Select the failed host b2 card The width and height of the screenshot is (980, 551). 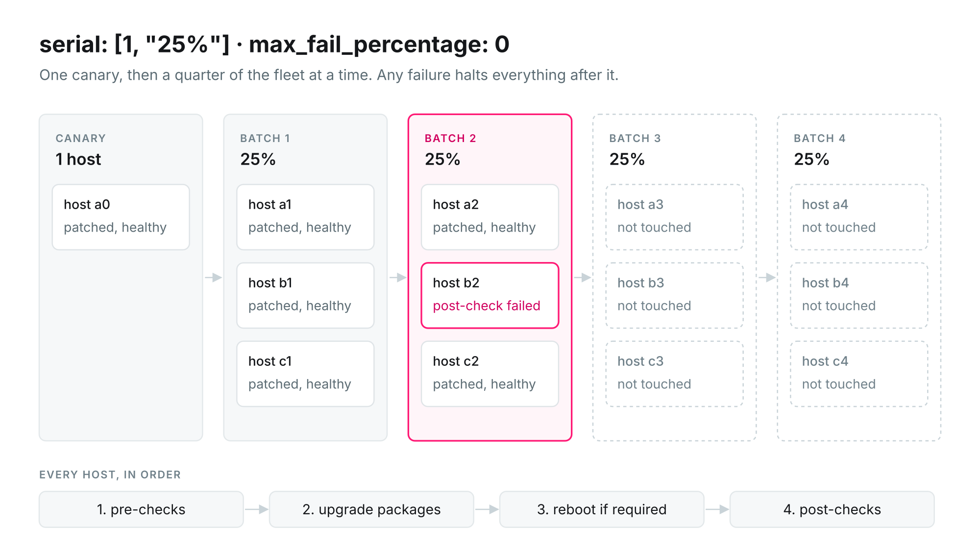pos(490,295)
